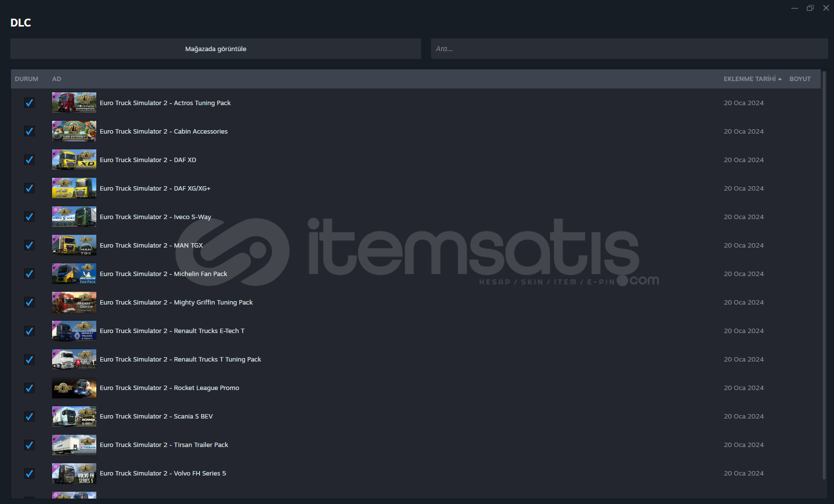Toggle the Volvo FH Series 5 checkbox
The image size is (834, 504).
point(29,473)
